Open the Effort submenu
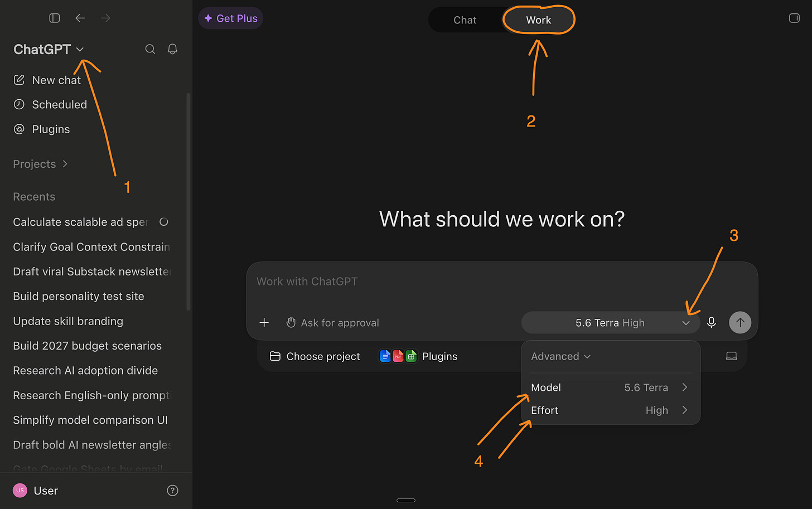The width and height of the screenshot is (812, 509). [x=611, y=410]
